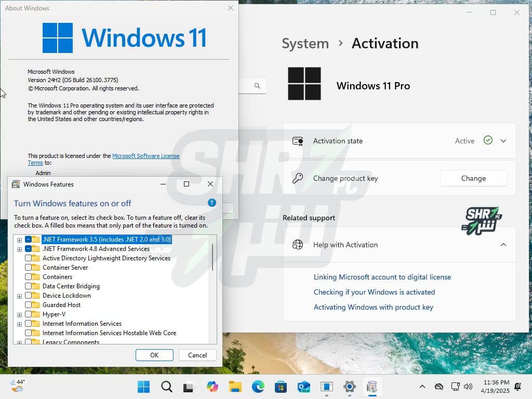Open Task View on the taskbar
The height and width of the screenshot is (399, 532).
(x=189, y=387)
